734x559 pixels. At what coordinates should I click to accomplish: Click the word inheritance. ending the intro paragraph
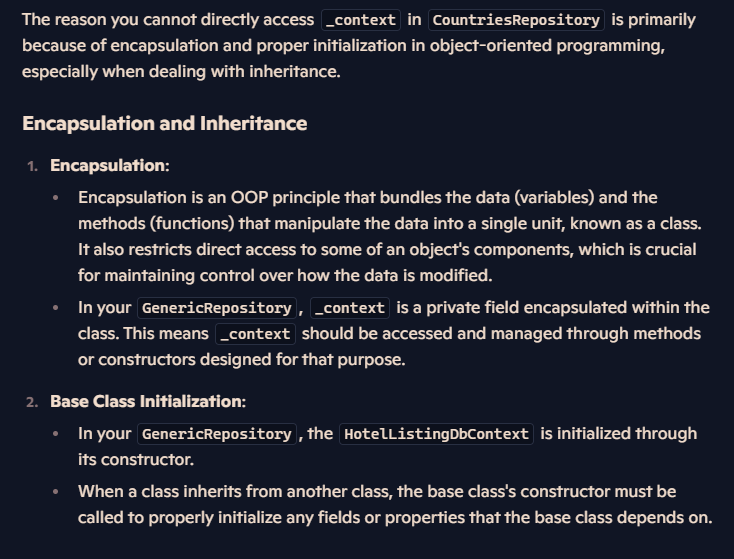(294, 72)
